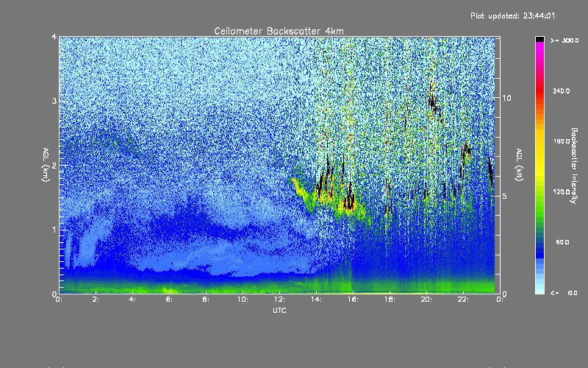This screenshot has width=588, height=368.
Task: Click the 4 tick on AGL (km) axis
Action: 54,37
